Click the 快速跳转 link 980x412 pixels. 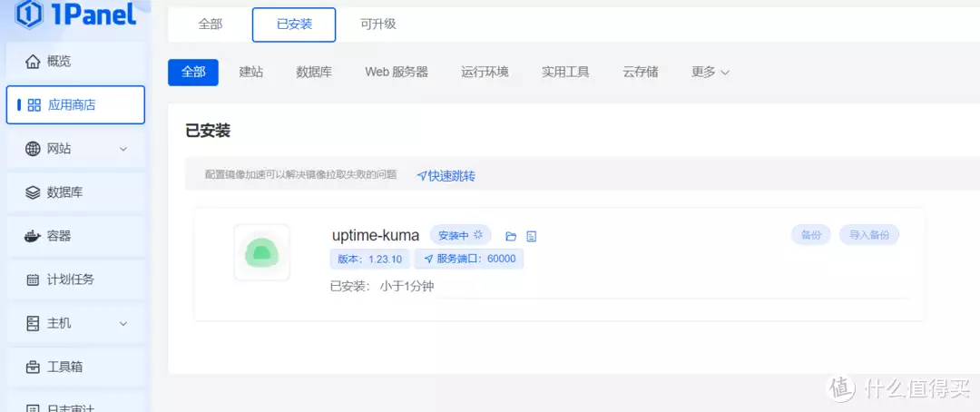[x=446, y=176]
